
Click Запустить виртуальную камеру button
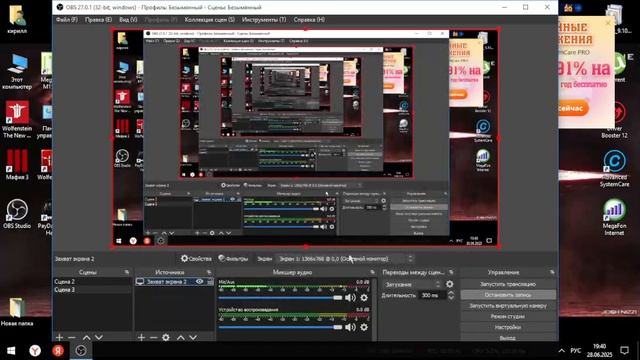click(508, 305)
